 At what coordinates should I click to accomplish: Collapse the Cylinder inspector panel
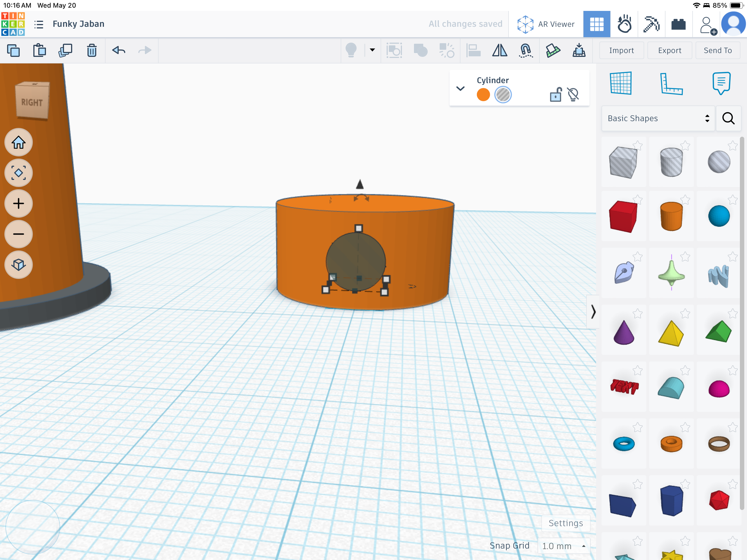[460, 88]
